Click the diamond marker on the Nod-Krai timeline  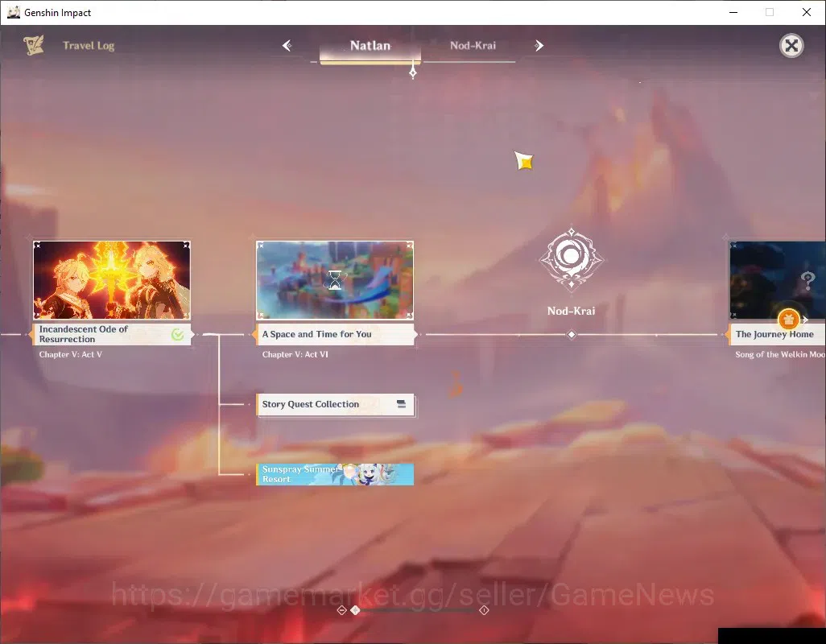(x=572, y=334)
